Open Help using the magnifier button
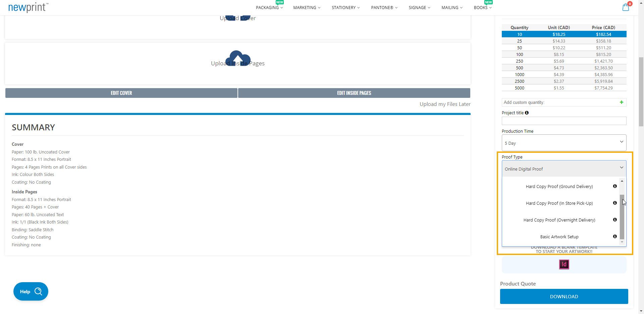644x314 pixels. 39,291
